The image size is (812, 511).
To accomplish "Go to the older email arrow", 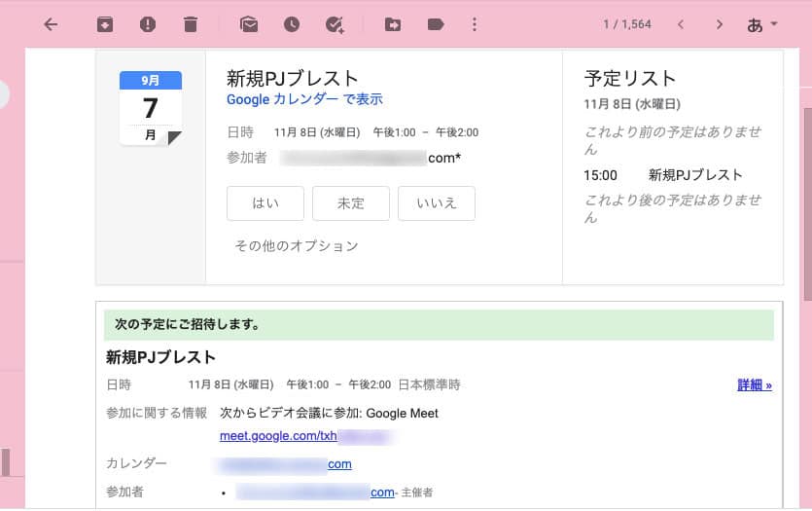I will (x=720, y=24).
